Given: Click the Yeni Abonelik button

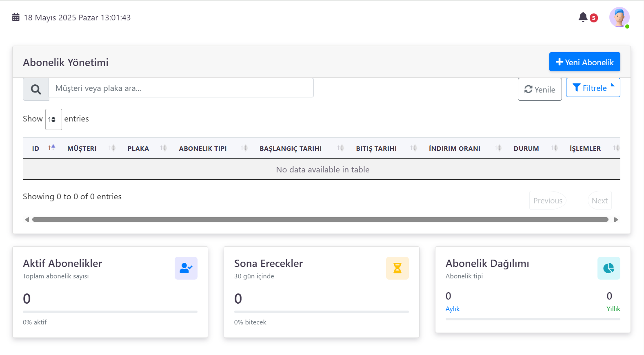Looking at the screenshot, I should pyautogui.click(x=584, y=62).
